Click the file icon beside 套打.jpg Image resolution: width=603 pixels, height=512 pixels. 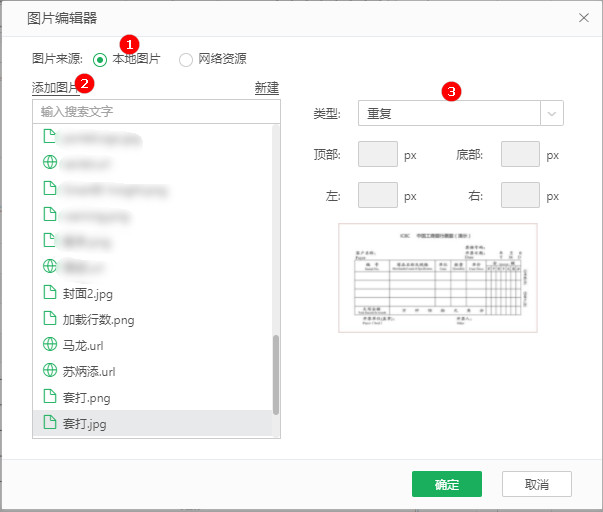tap(50, 422)
